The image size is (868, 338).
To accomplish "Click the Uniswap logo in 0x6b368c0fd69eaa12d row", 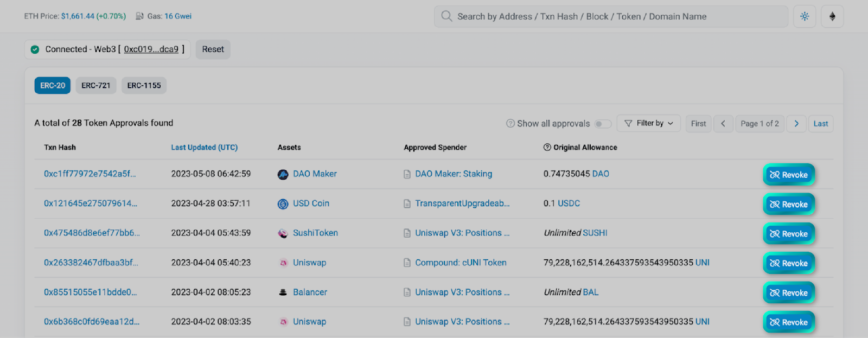I will pyautogui.click(x=283, y=322).
